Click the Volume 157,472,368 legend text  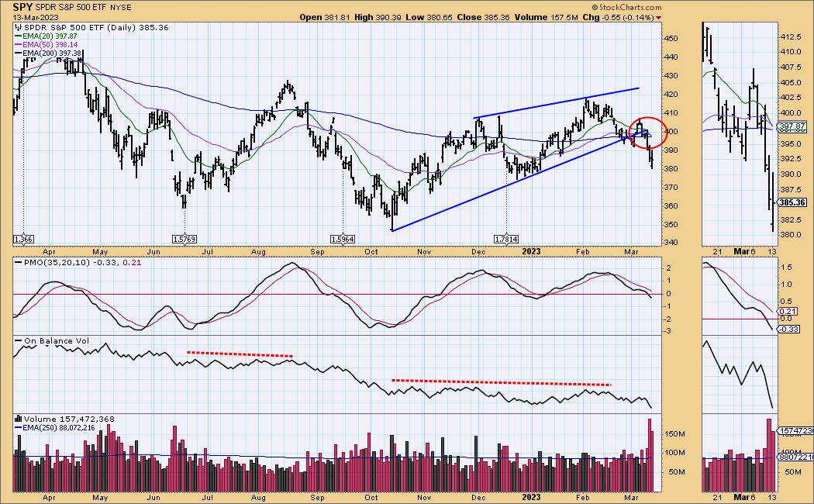point(68,419)
